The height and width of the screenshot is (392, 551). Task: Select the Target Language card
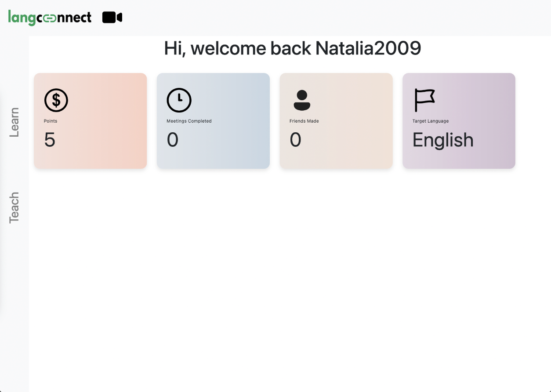coord(459,121)
